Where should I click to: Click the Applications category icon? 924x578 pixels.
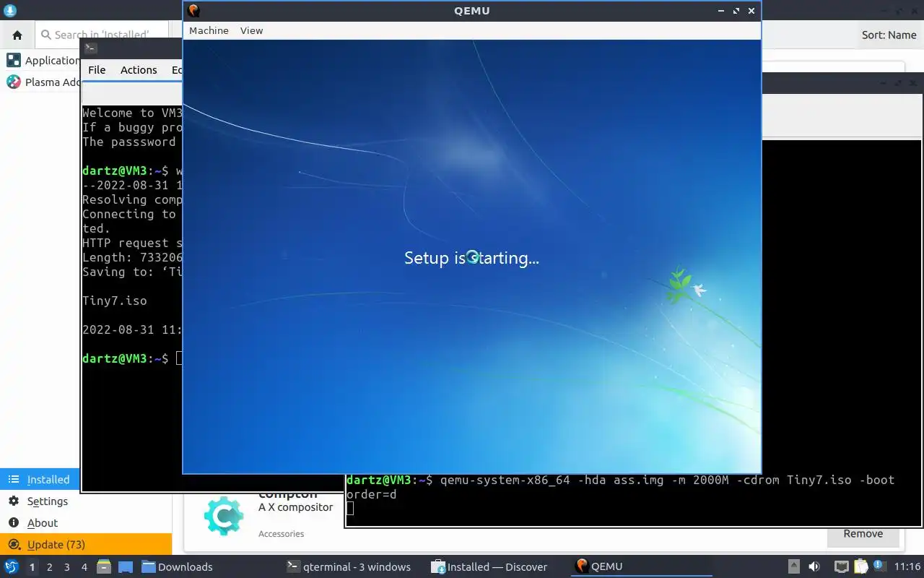tap(14, 61)
